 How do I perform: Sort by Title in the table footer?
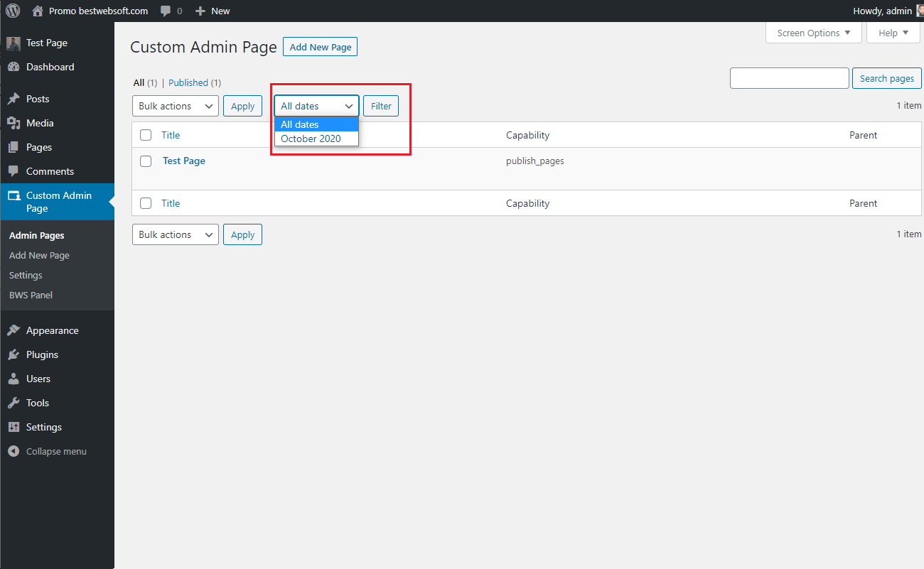(171, 203)
